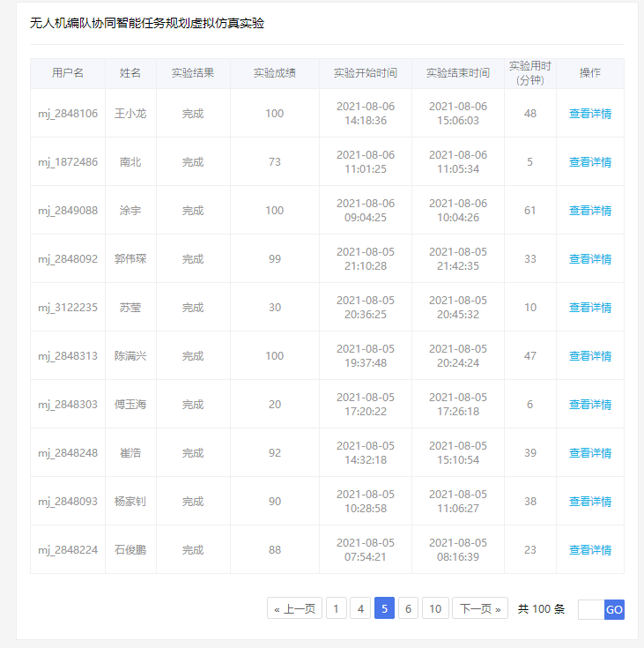The width and height of the screenshot is (644, 648).
Task: Open 查看详情 for 郭伟琛's row
Action: 589,259
